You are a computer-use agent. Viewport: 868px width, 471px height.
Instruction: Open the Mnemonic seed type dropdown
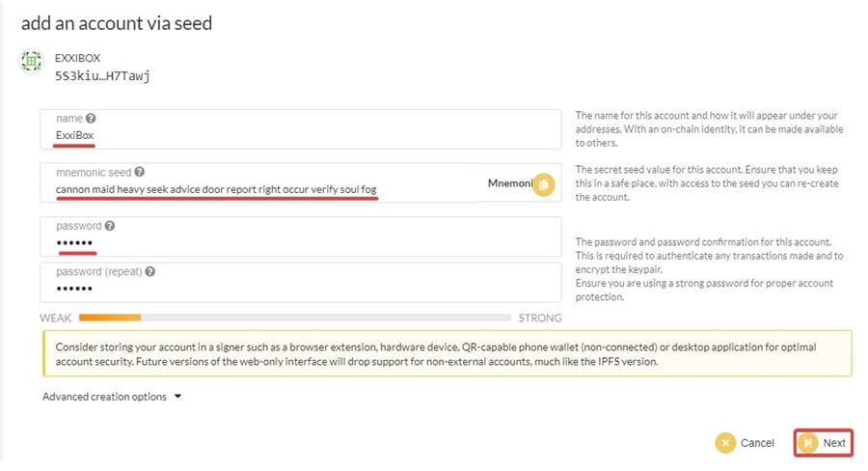tap(510, 183)
